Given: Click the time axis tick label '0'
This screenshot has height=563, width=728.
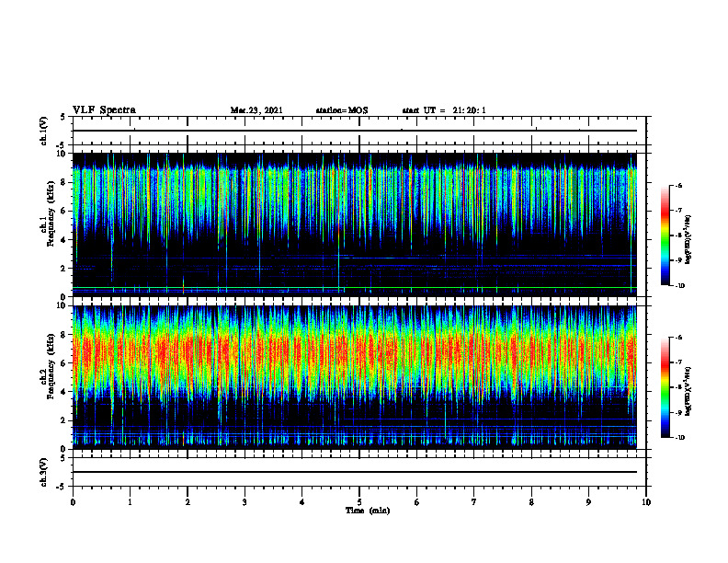Looking at the screenshot, I should [x=73, y=502].
